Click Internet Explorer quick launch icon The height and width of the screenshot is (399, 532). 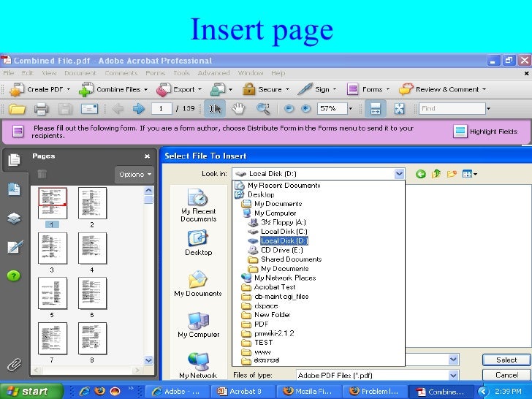tap(84, 391)
